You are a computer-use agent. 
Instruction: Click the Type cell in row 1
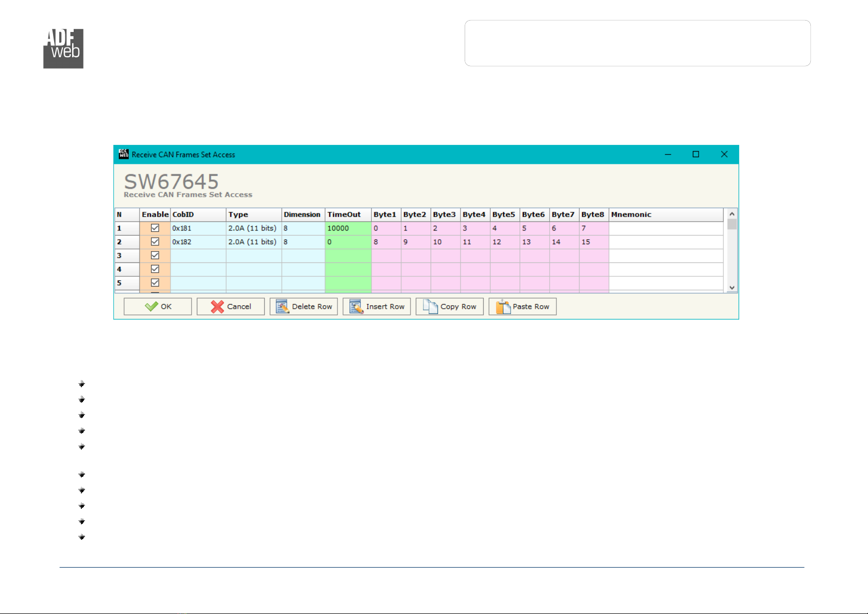click(254, 228)
